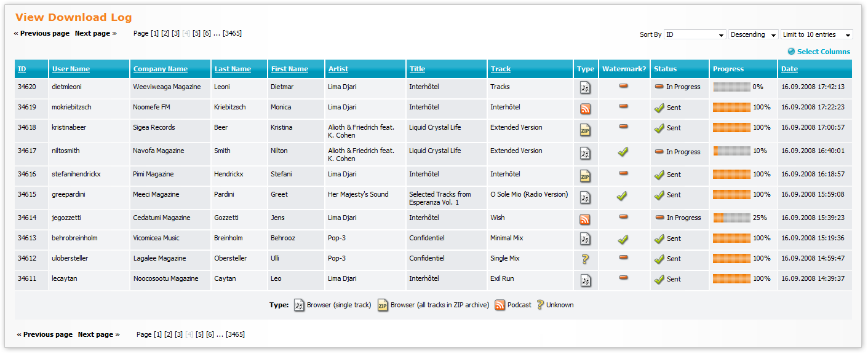Select the ZIP archive icon in kristinabeer's row
This screenshot has height=354, width=868.
pos(586,130)
